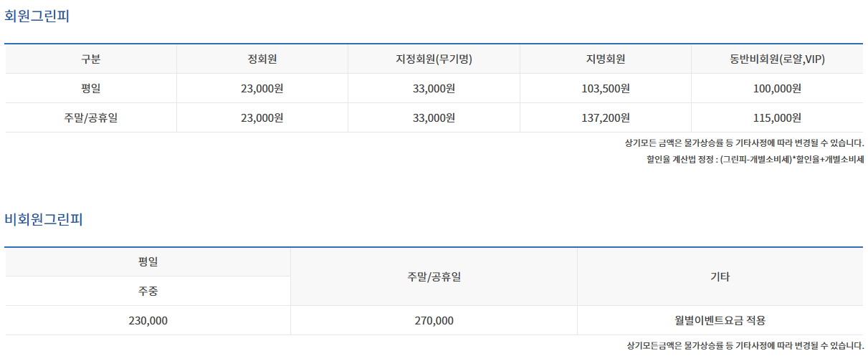The height and width of the screenshot is (361, 868).
Task: Click the 회원그린피 section heading
Action: point(37,16)
